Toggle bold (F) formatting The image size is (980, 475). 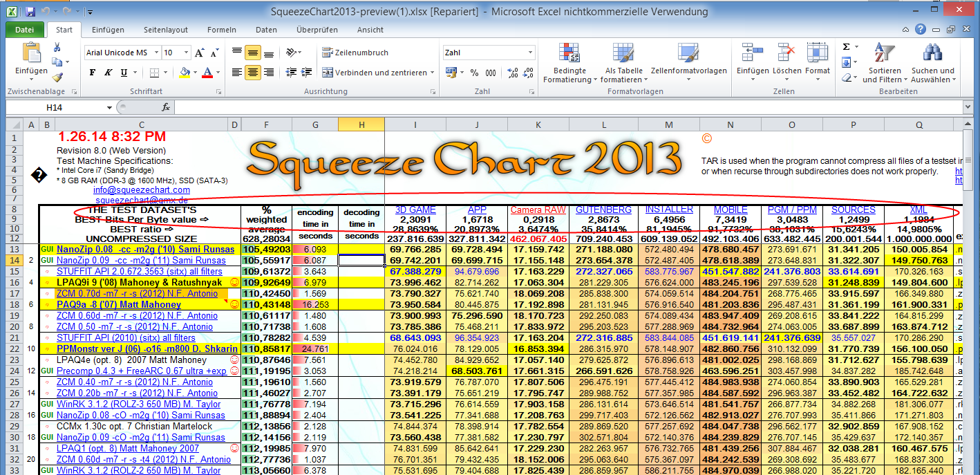(x=92, y=73)
